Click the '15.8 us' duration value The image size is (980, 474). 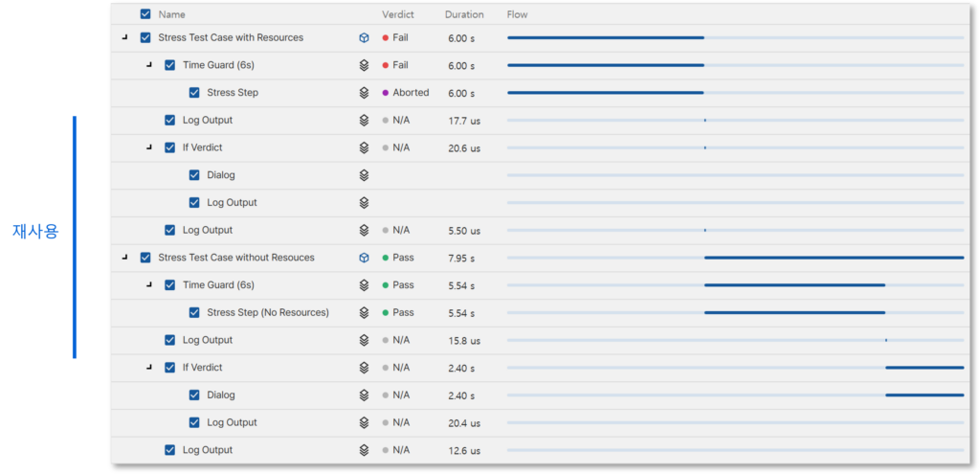[x=464, y=341]
